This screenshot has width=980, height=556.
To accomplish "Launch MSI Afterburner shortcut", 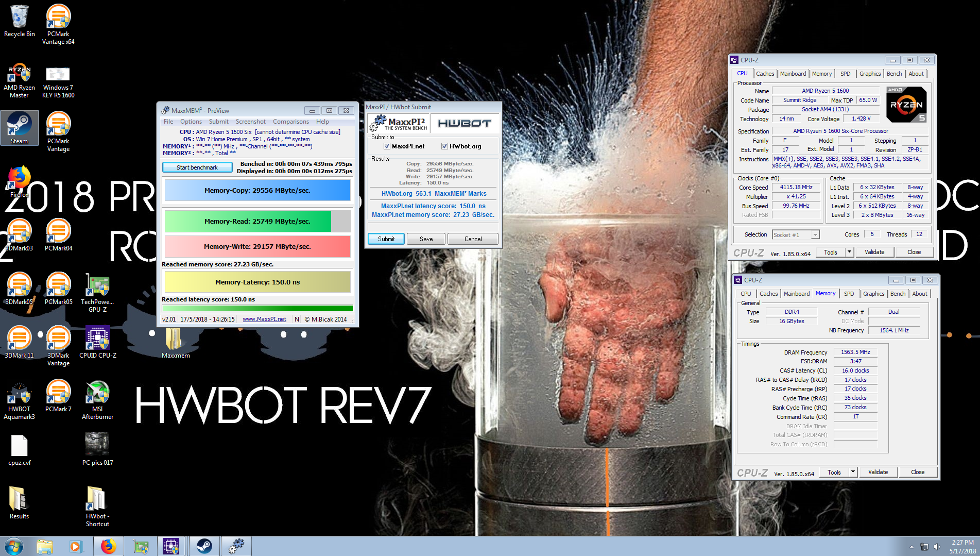I will tap(97, 400).
